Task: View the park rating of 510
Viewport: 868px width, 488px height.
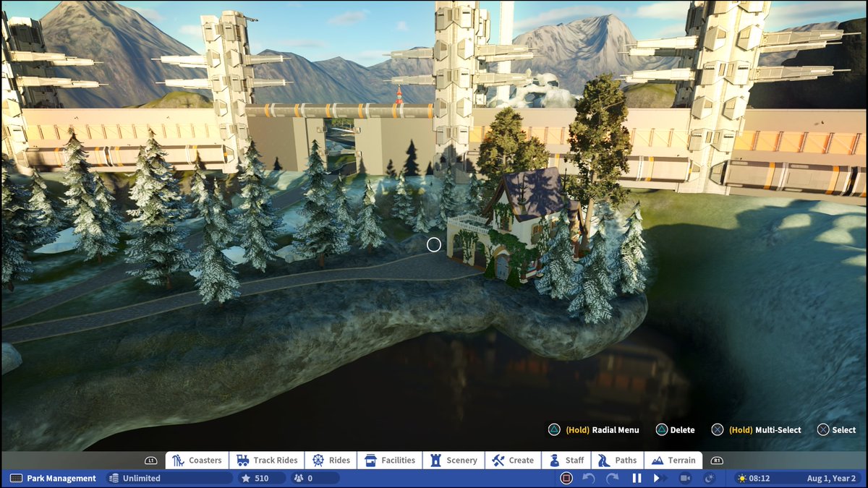Action: coord(262,478)
